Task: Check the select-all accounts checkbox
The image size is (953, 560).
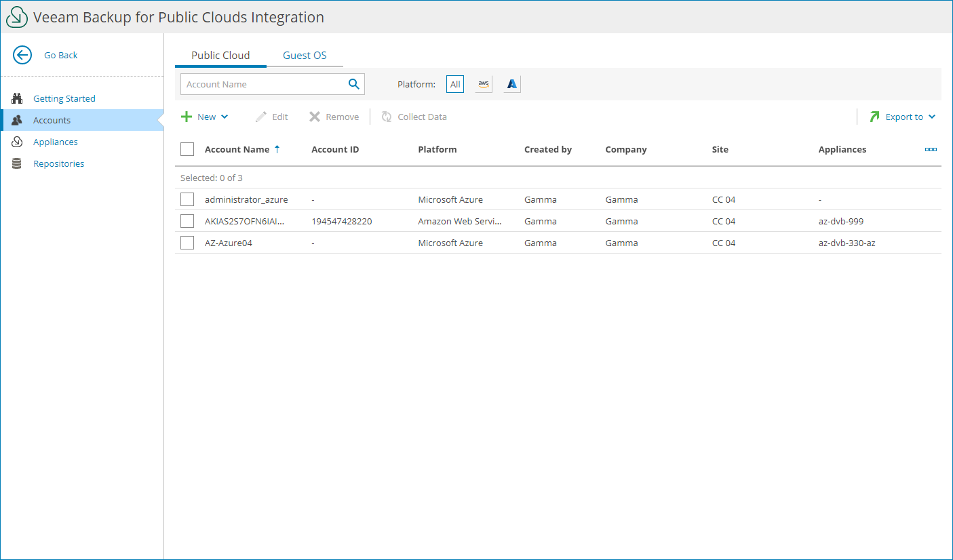Action: 187,149
